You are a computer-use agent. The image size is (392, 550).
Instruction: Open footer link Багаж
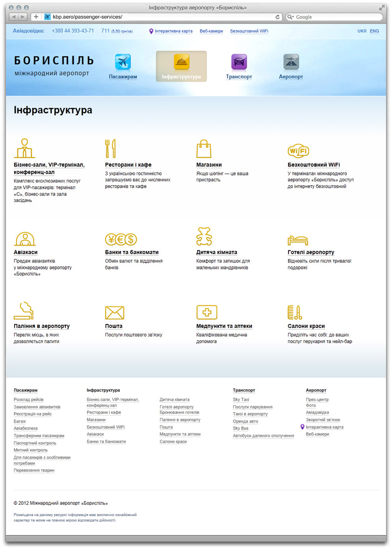pyautogui.click(x=20, y=421)
